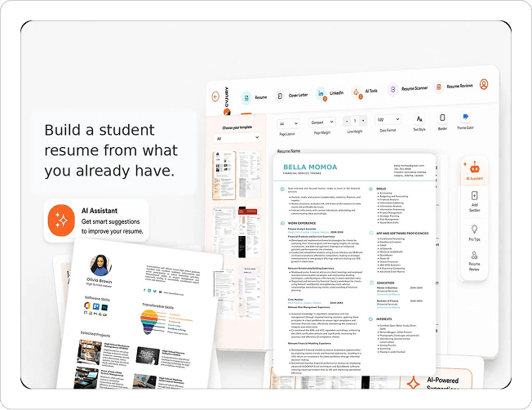The height and width of the screenshot is (410, 532).
Task: Switch to the Resume Reviews tab label
Action: click(459, 86)
